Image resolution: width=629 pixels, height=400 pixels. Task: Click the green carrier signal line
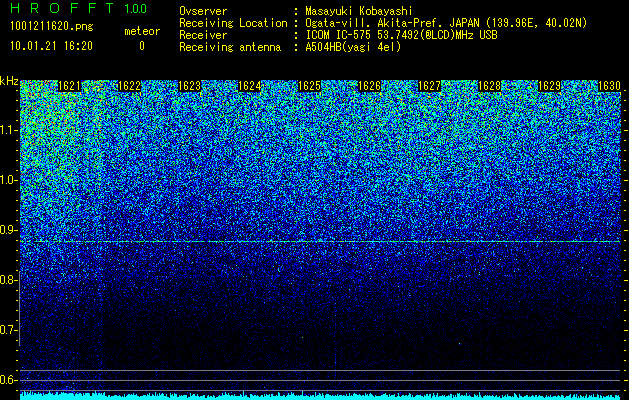320,242
